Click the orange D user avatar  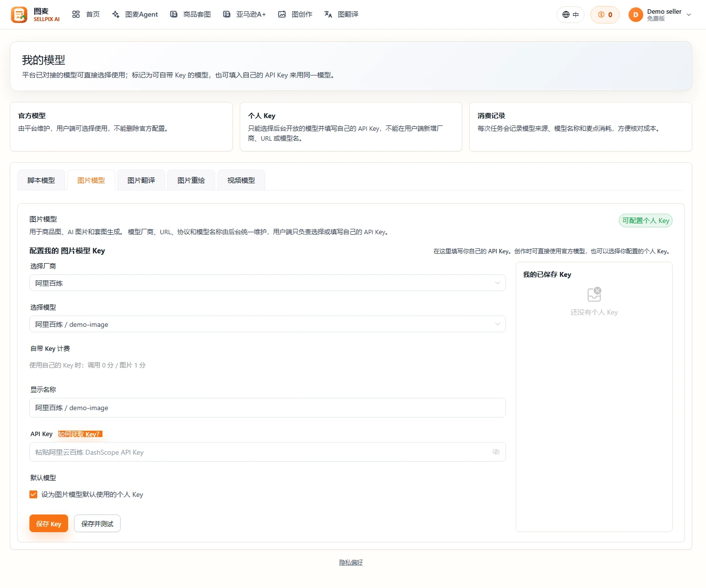point(636,15)
